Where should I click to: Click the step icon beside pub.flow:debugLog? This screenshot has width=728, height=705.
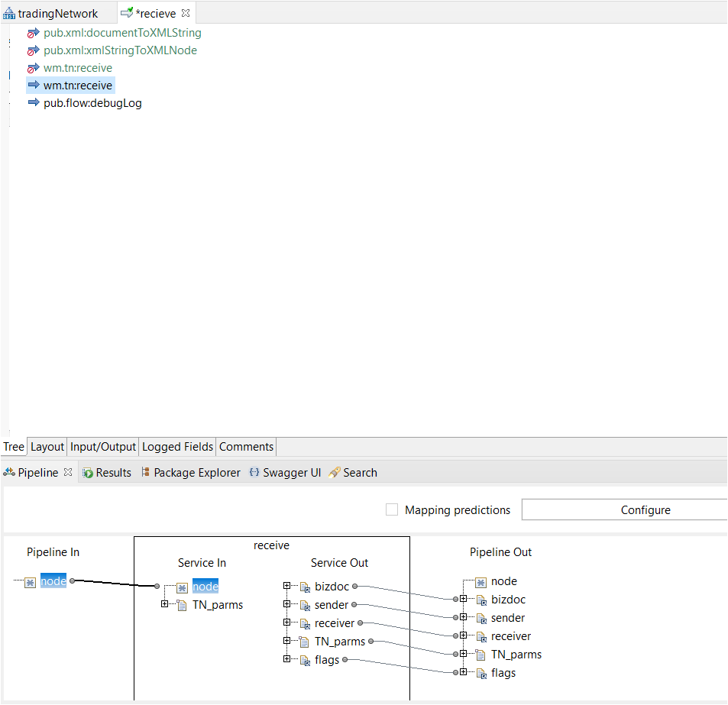point(33,102)
